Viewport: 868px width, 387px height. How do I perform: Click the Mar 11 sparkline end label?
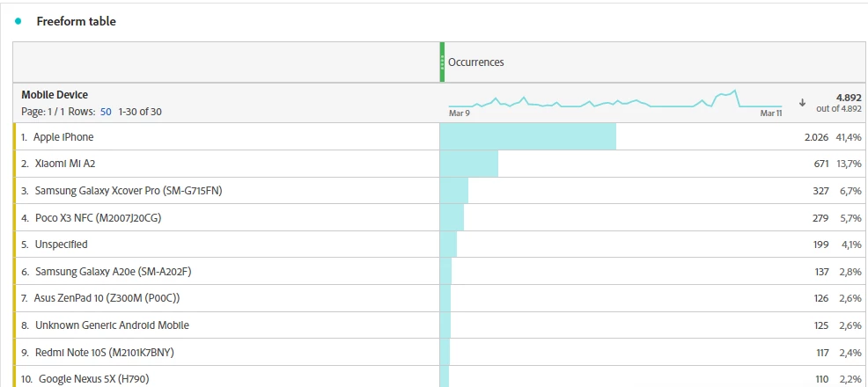771,113
